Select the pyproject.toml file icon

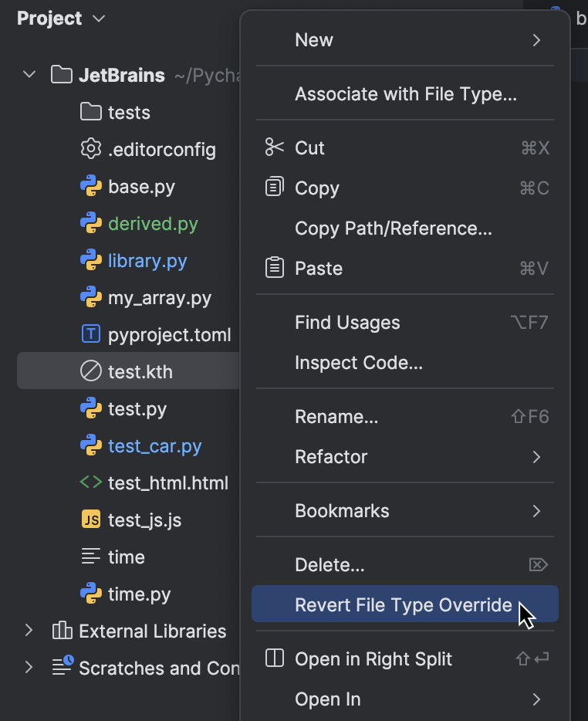click(90, 335)
